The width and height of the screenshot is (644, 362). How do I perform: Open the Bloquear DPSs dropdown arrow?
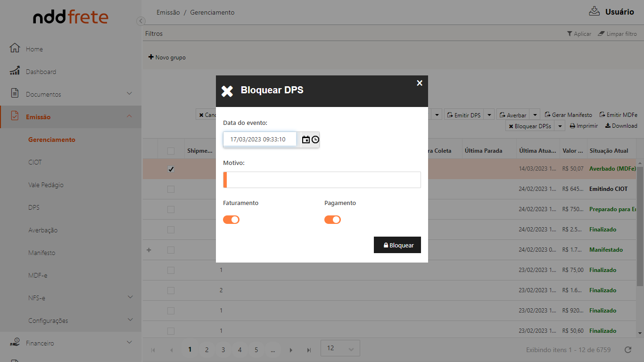point(560,126)
